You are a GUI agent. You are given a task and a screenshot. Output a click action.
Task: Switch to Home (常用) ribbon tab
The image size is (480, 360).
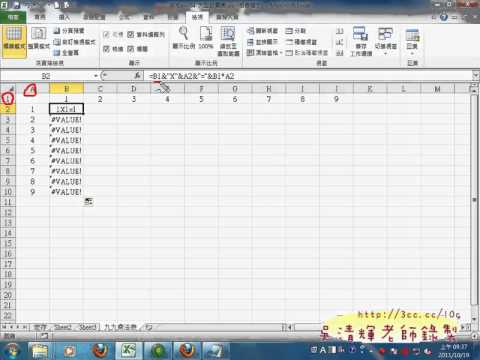40,17
